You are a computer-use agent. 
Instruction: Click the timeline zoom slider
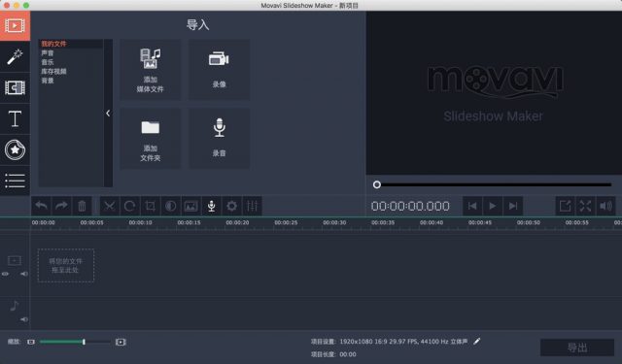75,342
